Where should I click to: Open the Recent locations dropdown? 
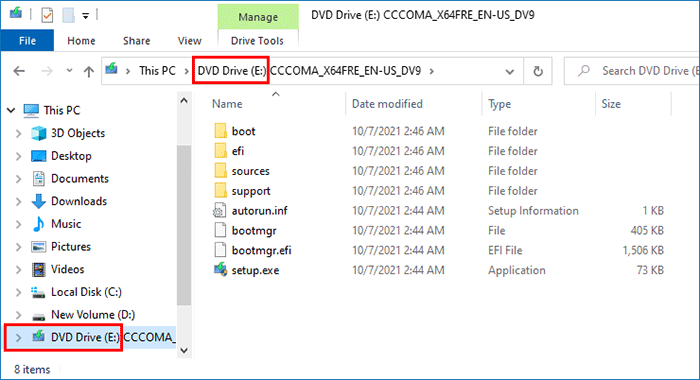(x=69, y=71)
